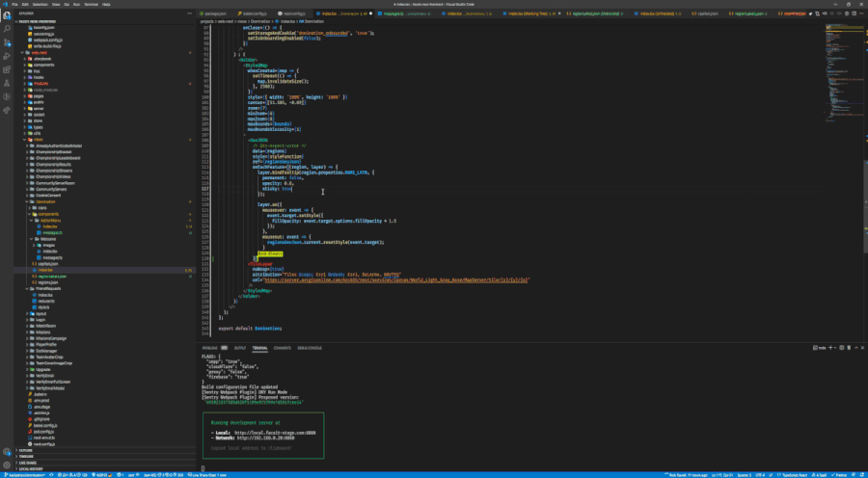This screenshot has width=868, height=478.
Task: Open the Local dev server URL in terminal
Action: click(275, 433)
